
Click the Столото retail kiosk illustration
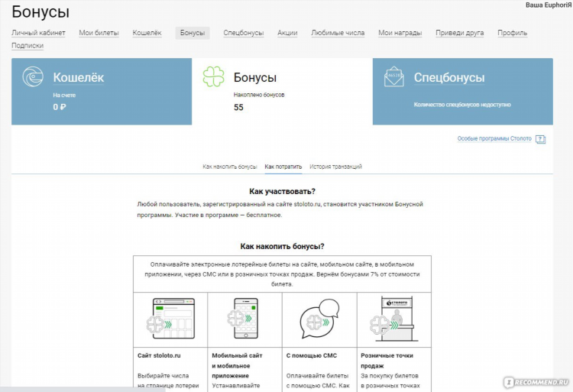[394, 319]
